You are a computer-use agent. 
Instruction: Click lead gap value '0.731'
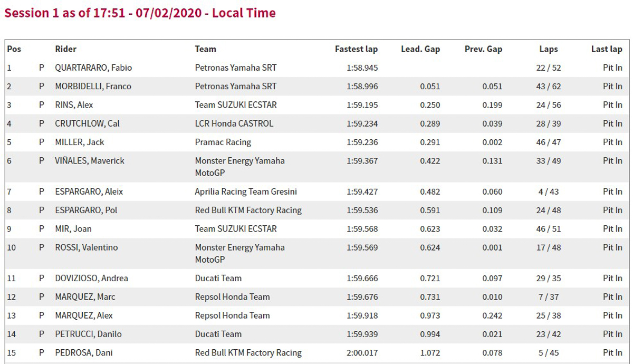[x=430, y=296]
